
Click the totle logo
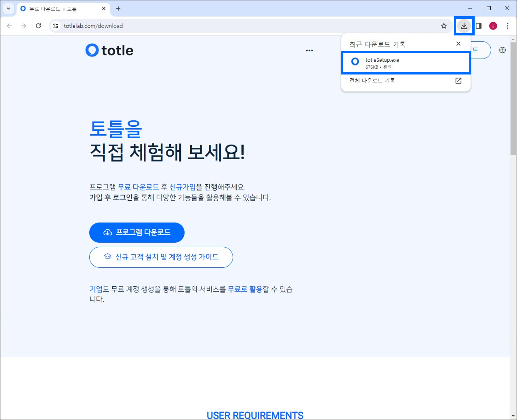109,50
